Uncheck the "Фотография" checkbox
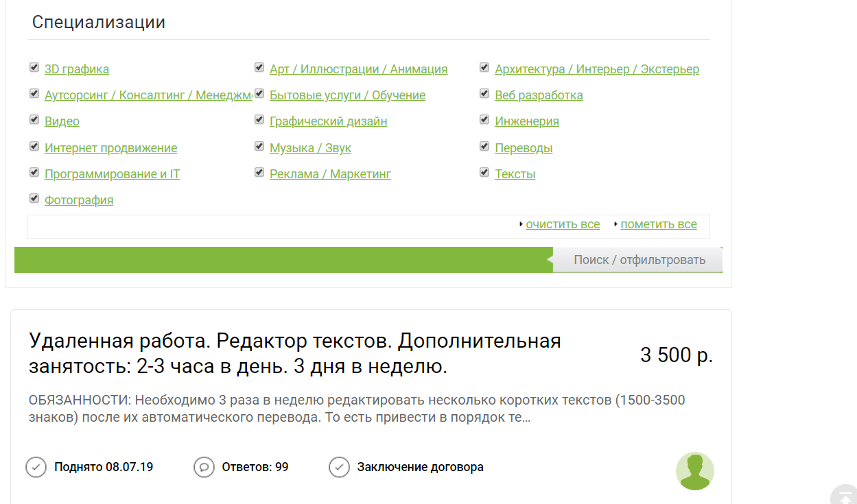Viewport: 857px width, 504px height. click(34, 197)
